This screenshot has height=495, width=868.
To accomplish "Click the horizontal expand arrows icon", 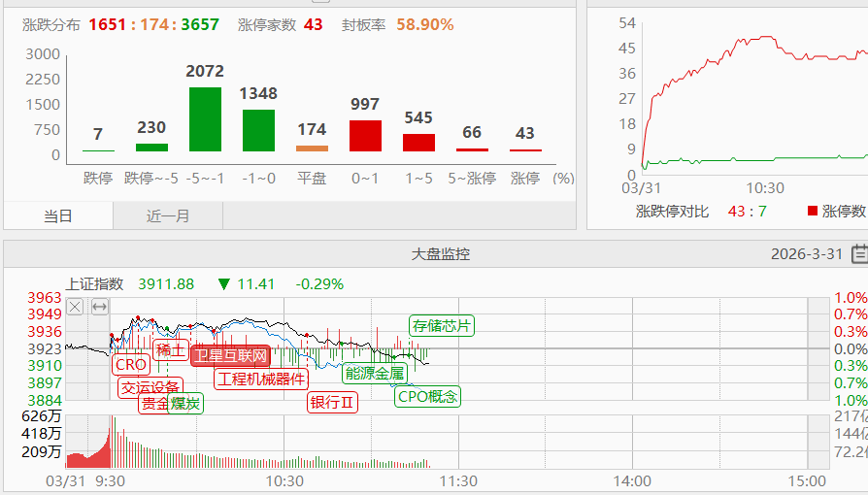I will [x=99, y=307].
